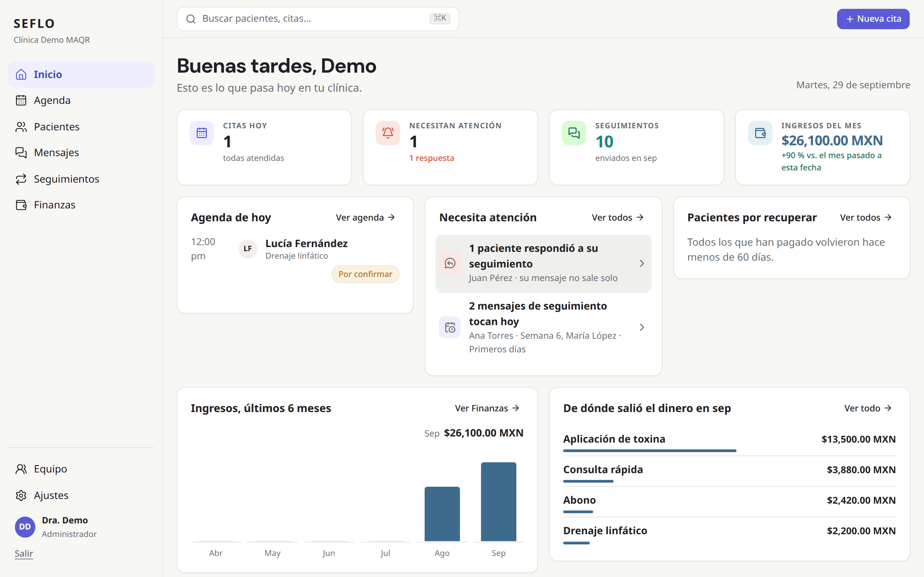Expand the patient responded to follow-up chevron
Screen dimensions: 924x577
[642, 263]
